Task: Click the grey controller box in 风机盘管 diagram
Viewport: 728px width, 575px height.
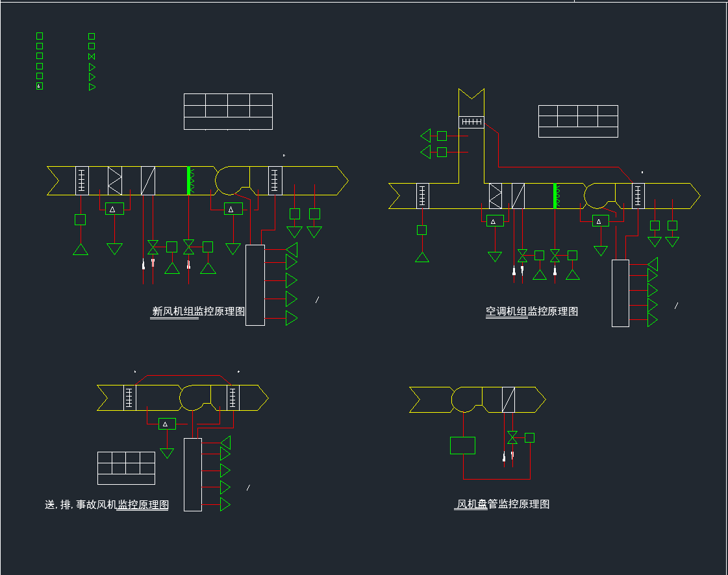Action: click(462, 445)
